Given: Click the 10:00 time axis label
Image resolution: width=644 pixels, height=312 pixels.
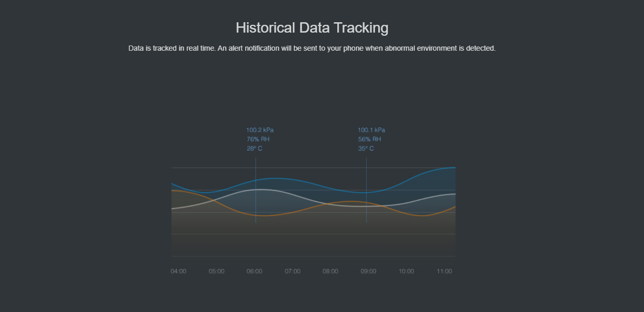Looking at the screenshot, I should [x=407, y=271].
